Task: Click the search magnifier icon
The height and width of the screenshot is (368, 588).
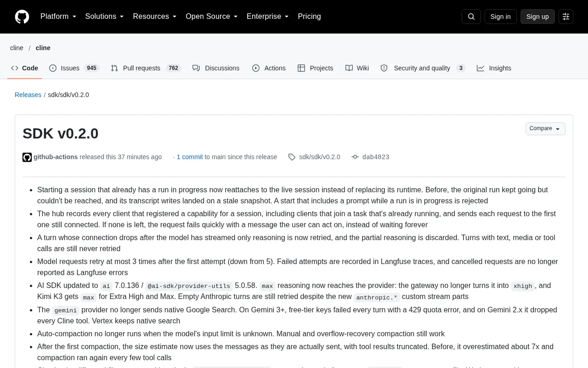Action: pos(471,17)
